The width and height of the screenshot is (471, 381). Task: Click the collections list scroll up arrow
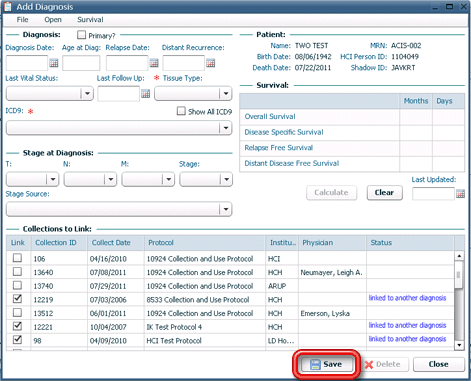tap(459, 256)
